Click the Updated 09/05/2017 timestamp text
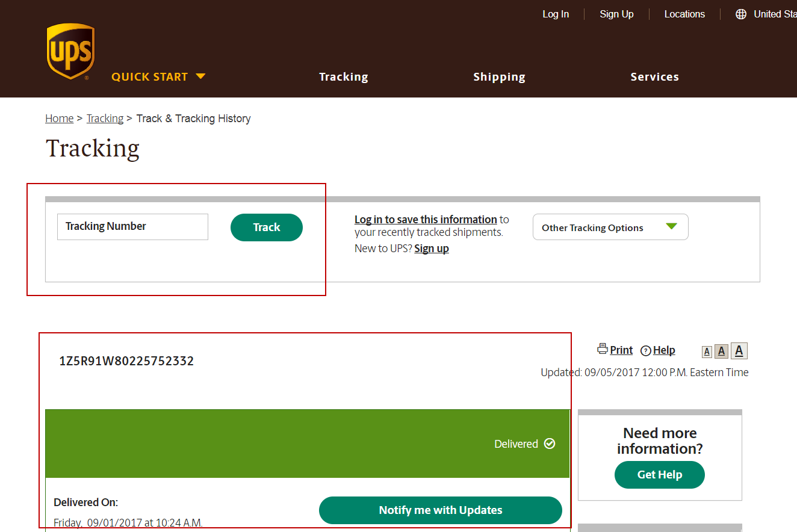The width and height of the screenshot is (797, 532). coord(645,373)
